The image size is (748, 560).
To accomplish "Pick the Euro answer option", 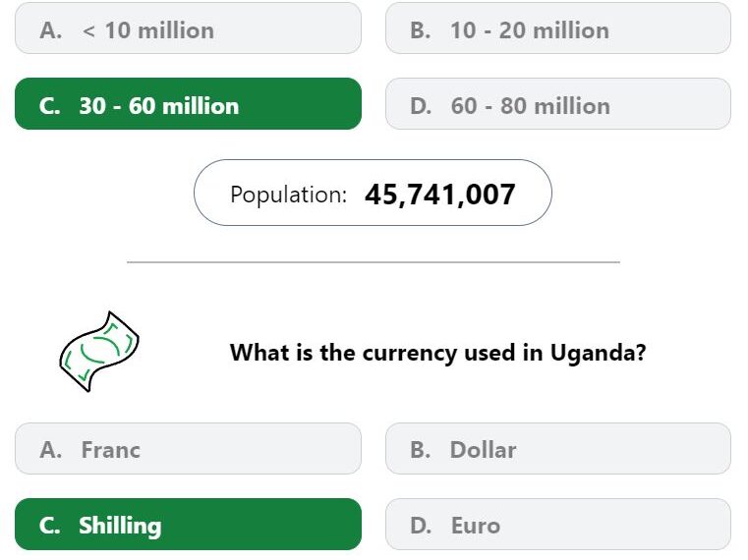I will pyautogui.click(x=557, y=525).
